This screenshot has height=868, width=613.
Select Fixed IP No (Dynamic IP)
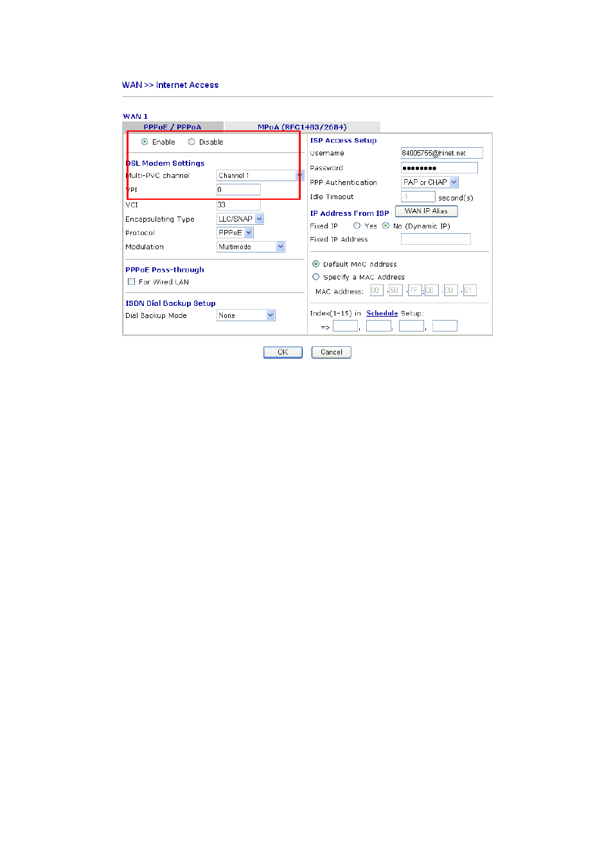(x=386, y=226)
